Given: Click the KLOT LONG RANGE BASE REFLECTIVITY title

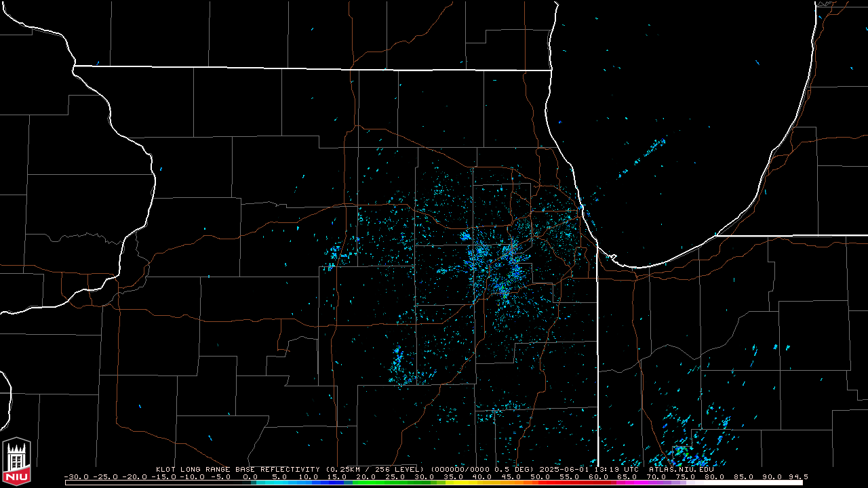Looking at the screenshot, I should [237, 469].
